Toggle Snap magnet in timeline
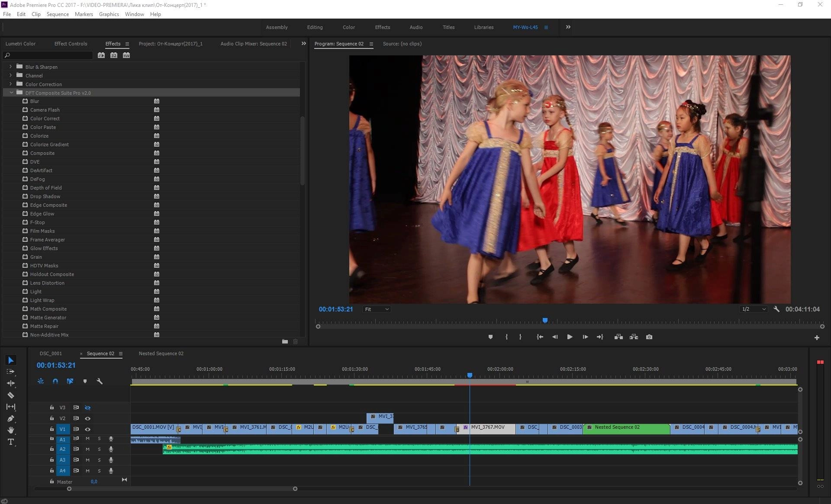831x504 pixels. click(x=55, y=381)
